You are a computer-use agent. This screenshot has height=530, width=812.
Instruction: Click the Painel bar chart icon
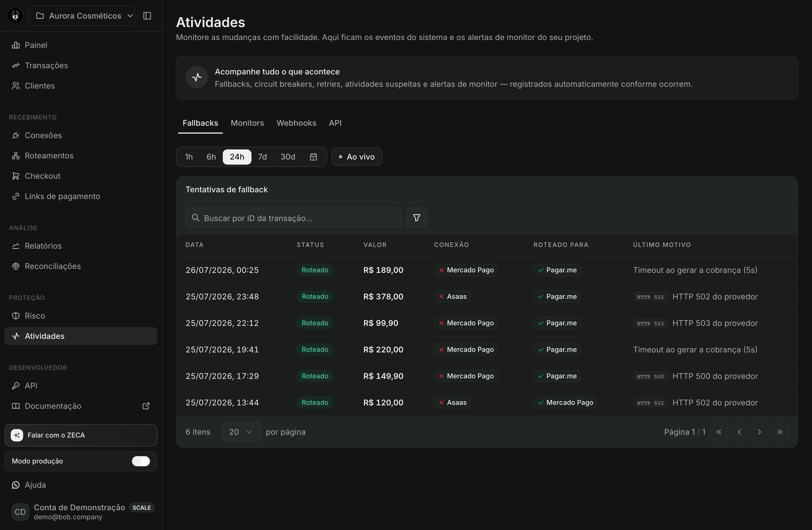[16, 45]
